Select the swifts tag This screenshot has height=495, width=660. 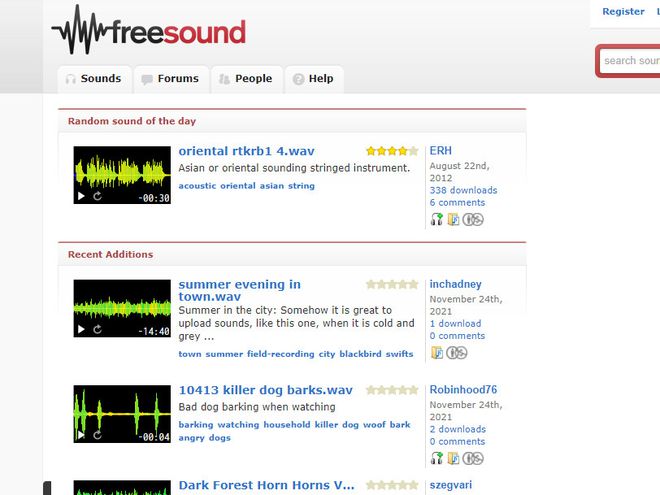click(x=399, y=354)
